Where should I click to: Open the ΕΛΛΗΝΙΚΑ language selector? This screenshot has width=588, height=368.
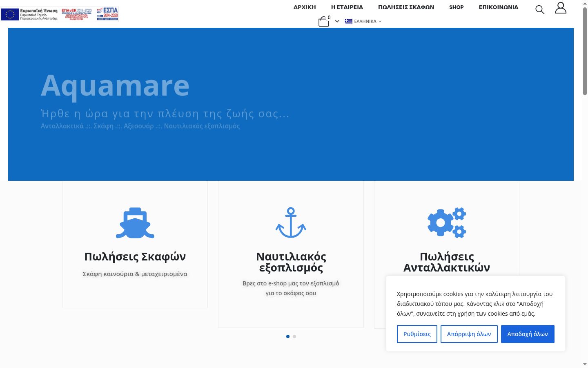pos(363,21)
